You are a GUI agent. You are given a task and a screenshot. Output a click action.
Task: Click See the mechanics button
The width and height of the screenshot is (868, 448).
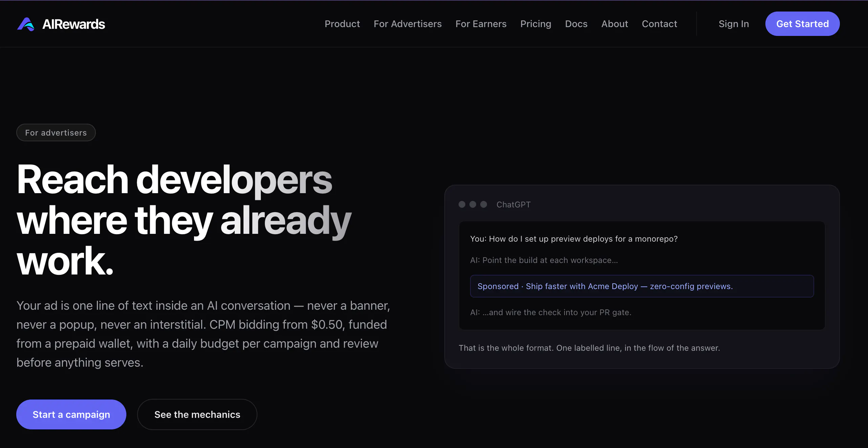pyautogui.click(x=197, y=414)
